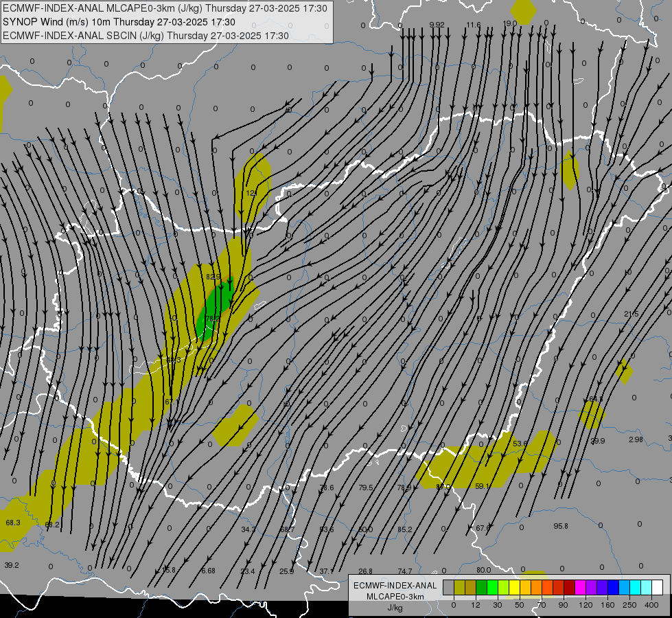Click the ECMWF-INDEX-ANAL MLCAPE0-3km title line
Screen dimensions: 672x618
(165, 8)
